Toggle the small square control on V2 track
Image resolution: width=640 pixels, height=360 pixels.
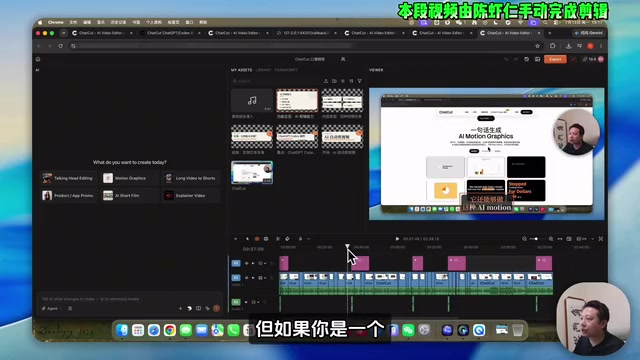pyautogui.click(x=260, y=263)
